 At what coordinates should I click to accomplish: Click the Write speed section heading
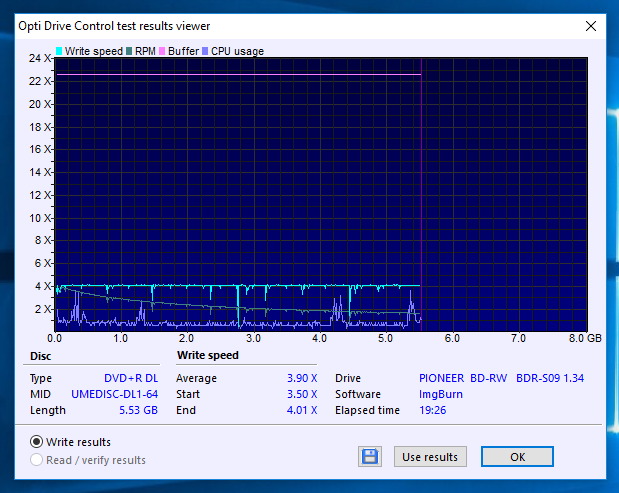208,355
